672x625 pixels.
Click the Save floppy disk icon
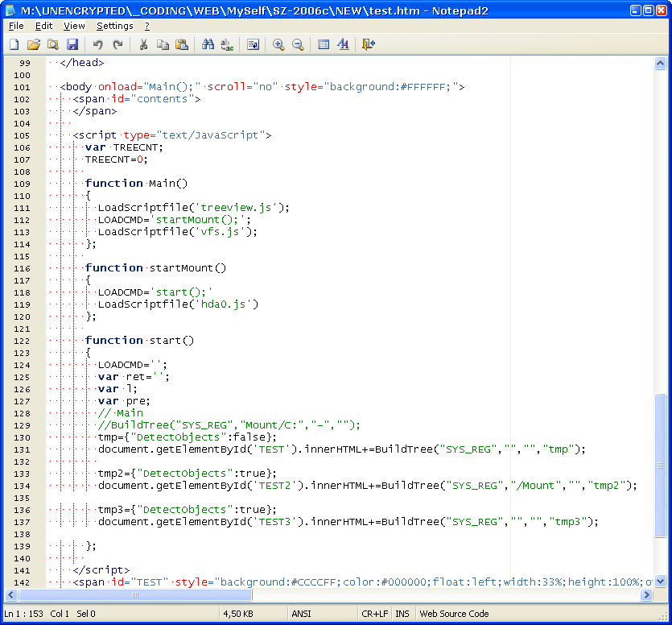[72, 44]
